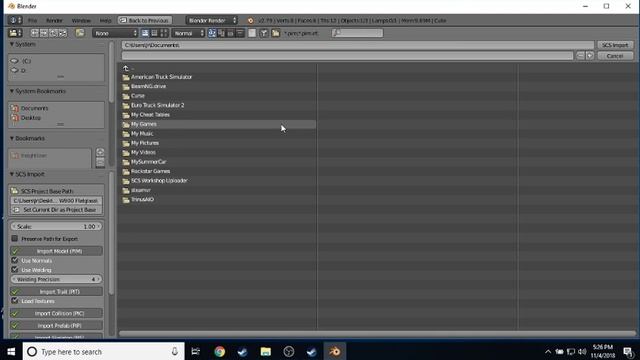
Task: Toggle folder filter icon
Action: tap(276, 33)
